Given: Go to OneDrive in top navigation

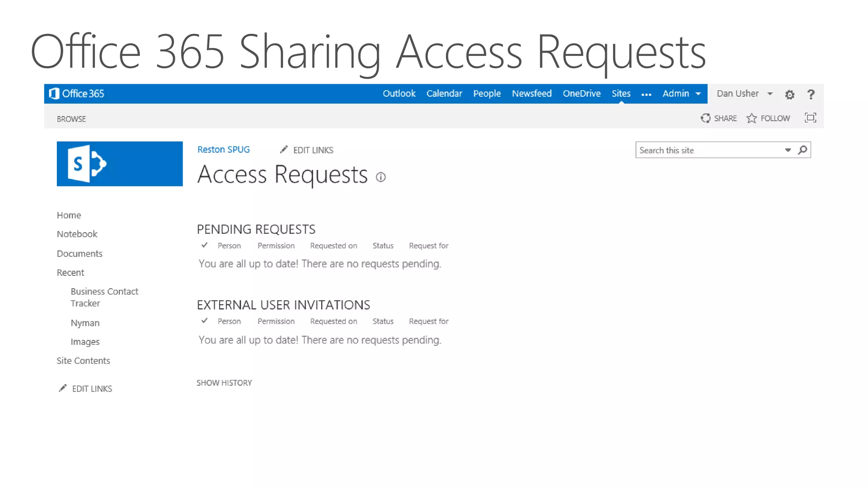Looking at the screenshot, I should pos(581,94).
